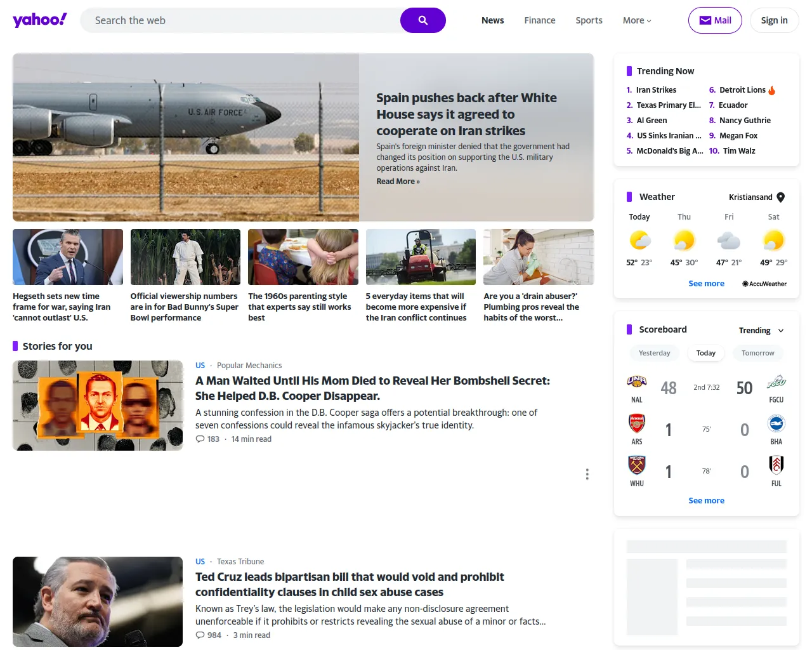Click the location pin next to Kristiansand
This screenshot has height=650, width=812.
point(781,197)
